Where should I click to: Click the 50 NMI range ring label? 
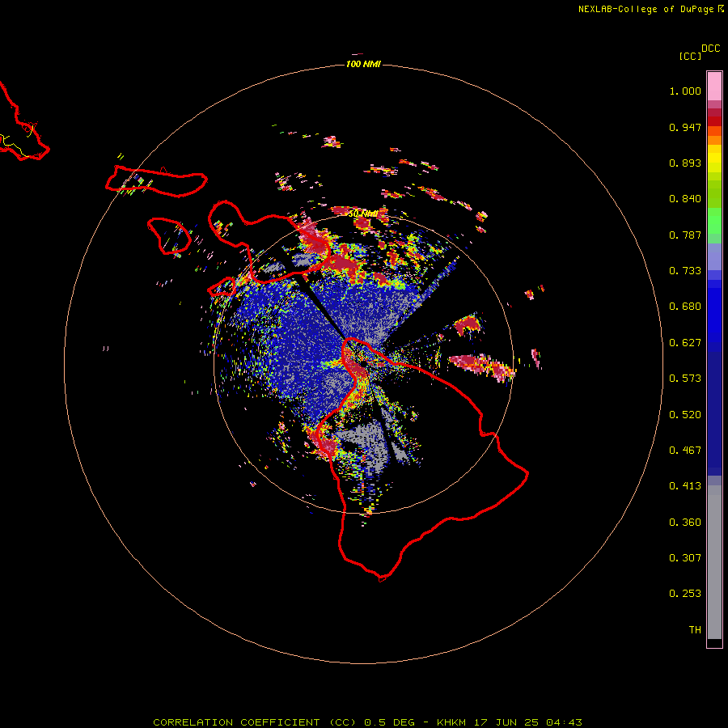[363, 214]
